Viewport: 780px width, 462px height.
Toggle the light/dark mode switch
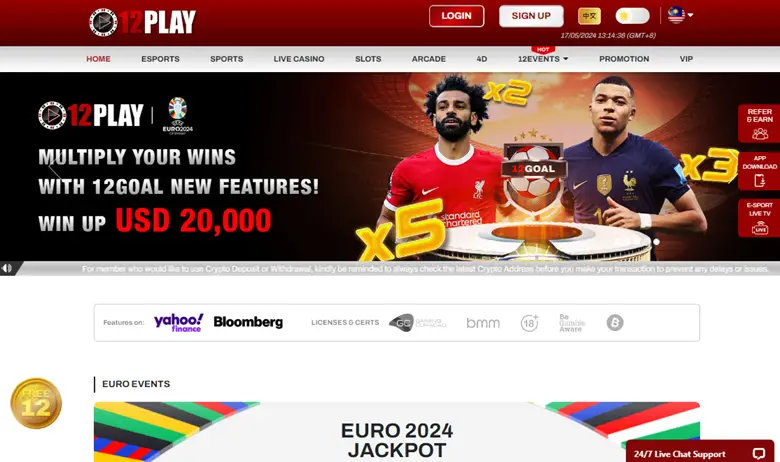tap(632, 16)
